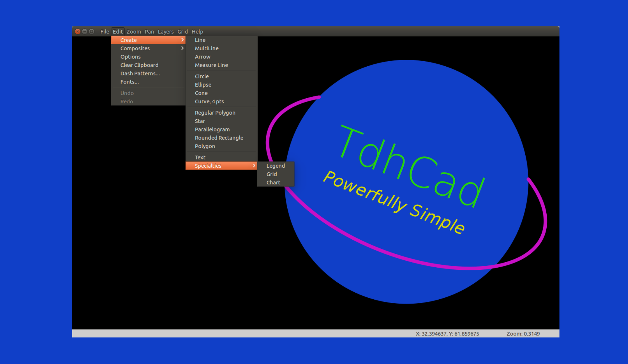Open the File menu

[105, 31]
